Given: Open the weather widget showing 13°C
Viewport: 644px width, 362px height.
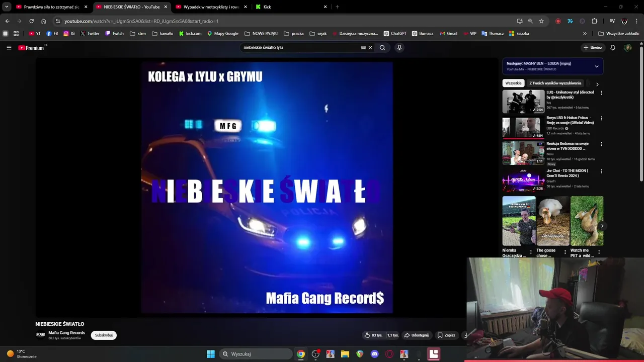Looking at the screenshot, I should tap(21, 354).
